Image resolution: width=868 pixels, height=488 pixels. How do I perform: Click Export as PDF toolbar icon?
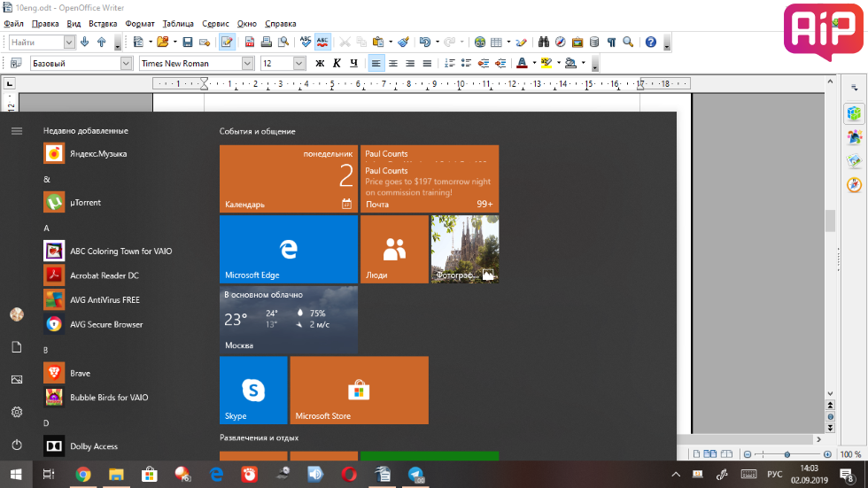pos(250,42)
